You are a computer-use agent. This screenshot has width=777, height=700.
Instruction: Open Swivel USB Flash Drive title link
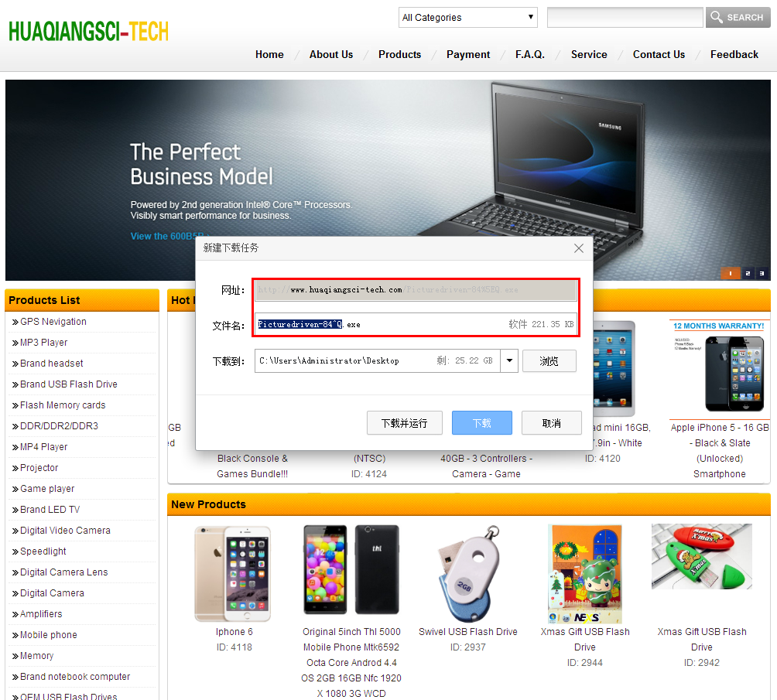(467, 632)
